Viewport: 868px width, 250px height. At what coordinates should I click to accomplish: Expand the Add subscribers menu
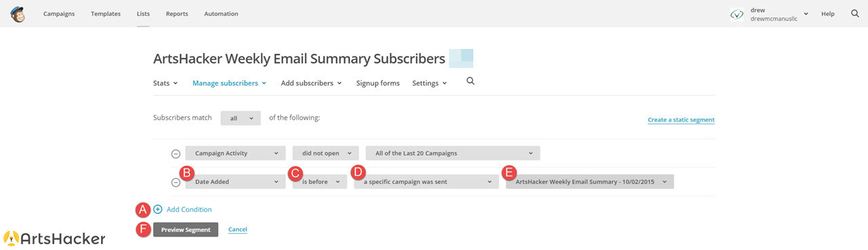[311, 83]
